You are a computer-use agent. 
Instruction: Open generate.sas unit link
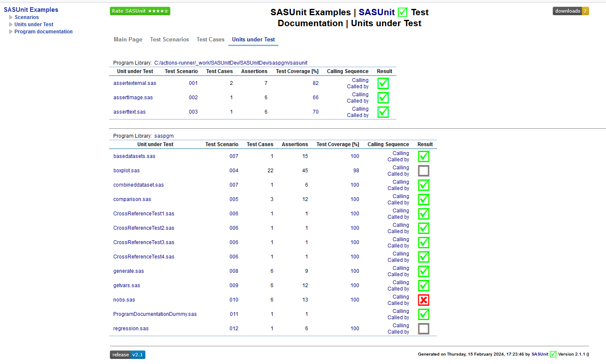pos(128,271)
